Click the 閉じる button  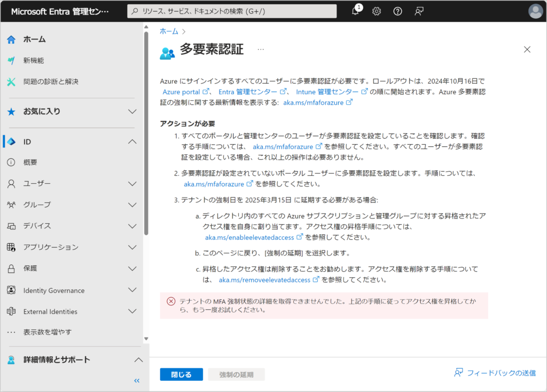[x=182, y=374]
